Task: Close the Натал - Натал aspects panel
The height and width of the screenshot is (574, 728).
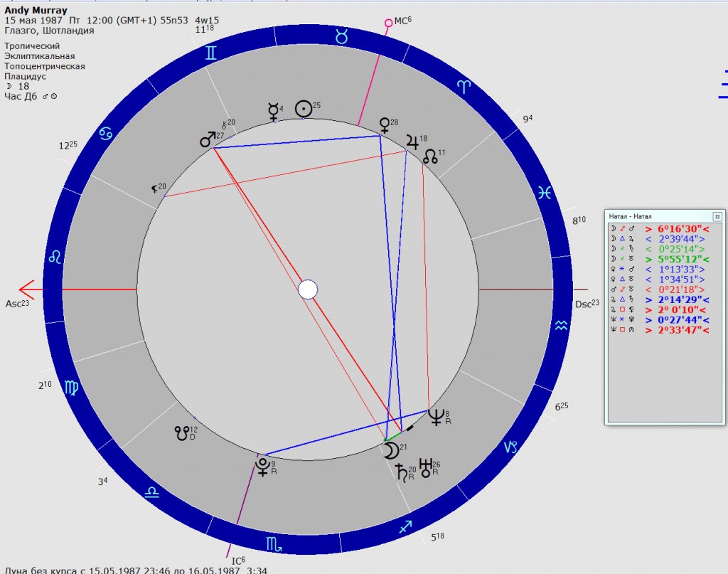Action: pyautogui.click(x=717, y=216)
